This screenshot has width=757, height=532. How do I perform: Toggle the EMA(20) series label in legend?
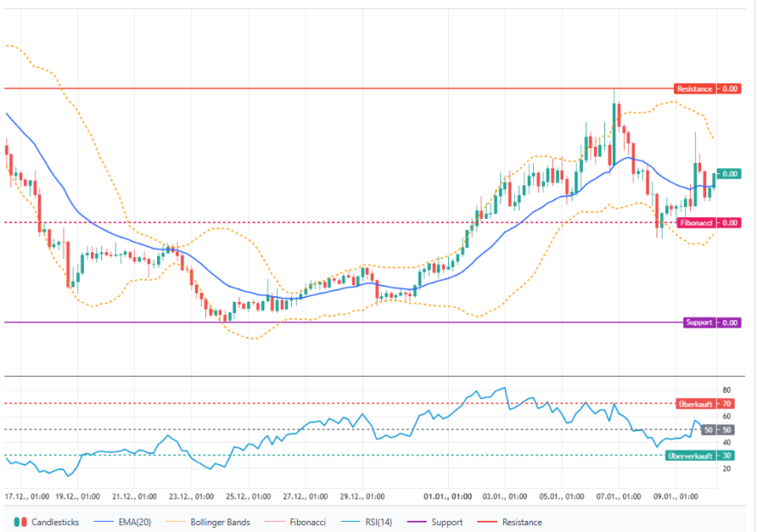[134, 522]
